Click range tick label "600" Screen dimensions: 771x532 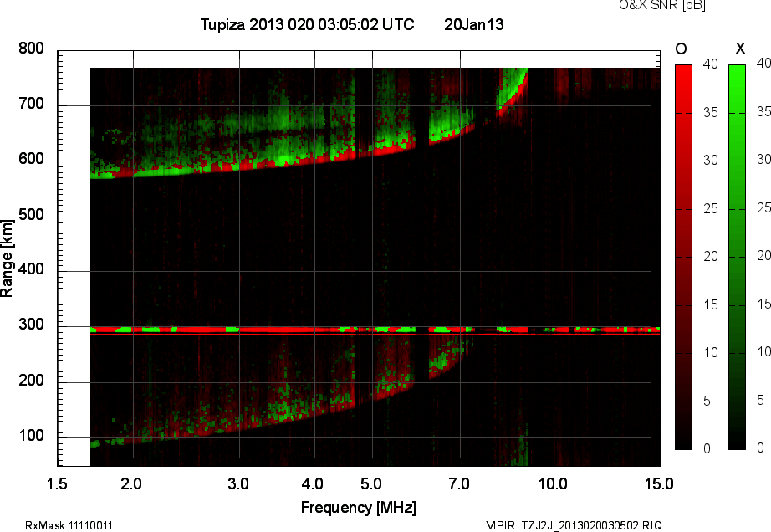[x=32, y=159]
